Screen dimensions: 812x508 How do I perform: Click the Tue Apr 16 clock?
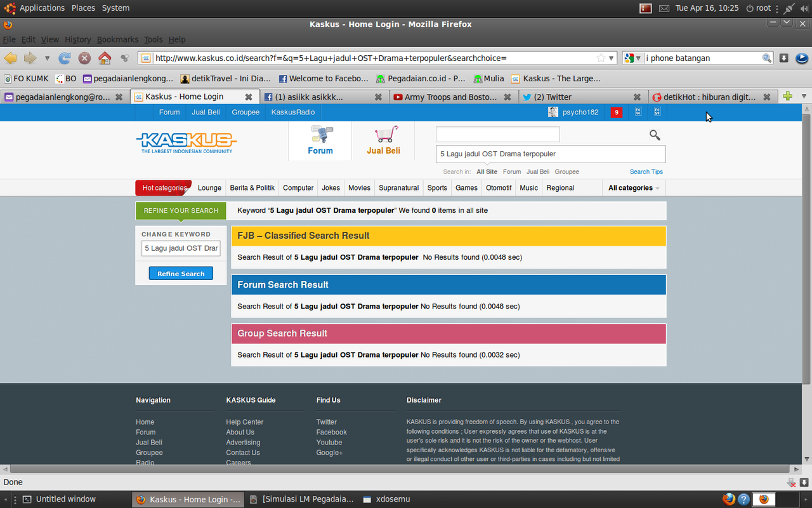tap(707, 8)
